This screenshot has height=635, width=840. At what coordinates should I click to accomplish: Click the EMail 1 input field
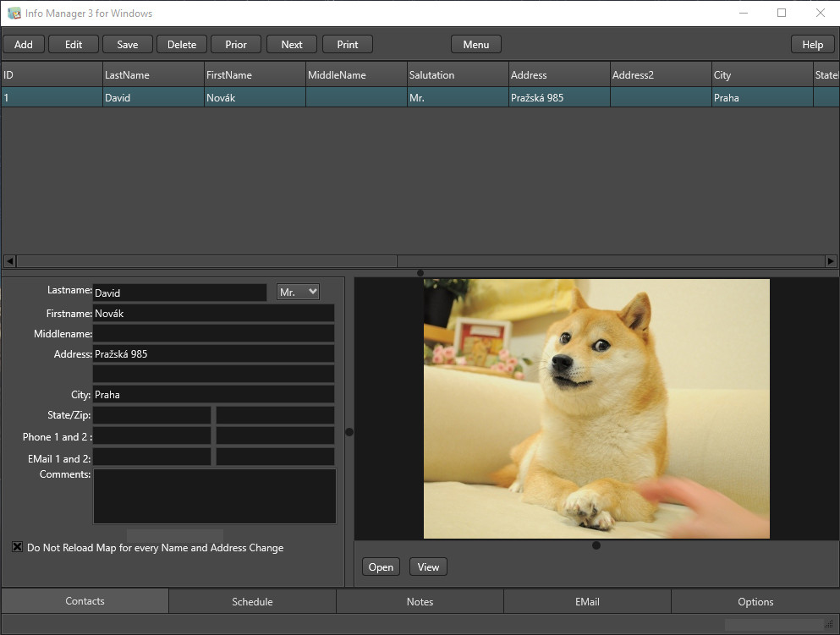pos(152,457)
